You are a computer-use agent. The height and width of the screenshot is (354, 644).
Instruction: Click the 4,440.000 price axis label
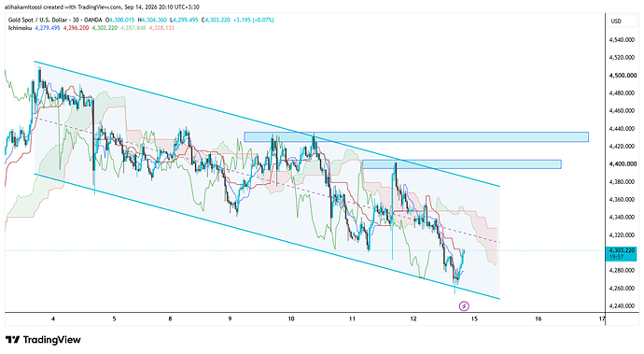(x=623, y=129)
